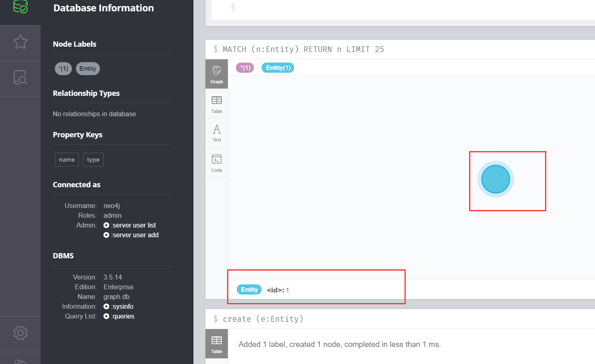Filter graph by the Entity(1) style pill

tap(277, 67)
